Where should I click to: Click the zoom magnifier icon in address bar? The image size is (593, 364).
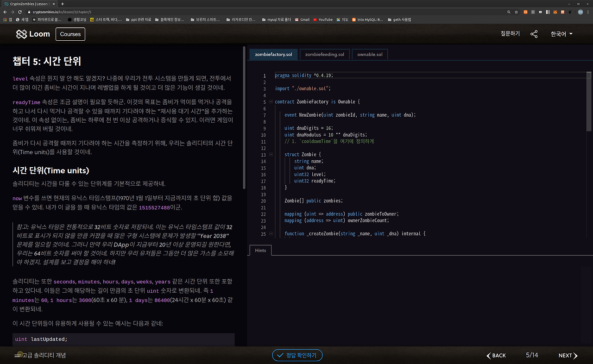(x=509, y=12)
